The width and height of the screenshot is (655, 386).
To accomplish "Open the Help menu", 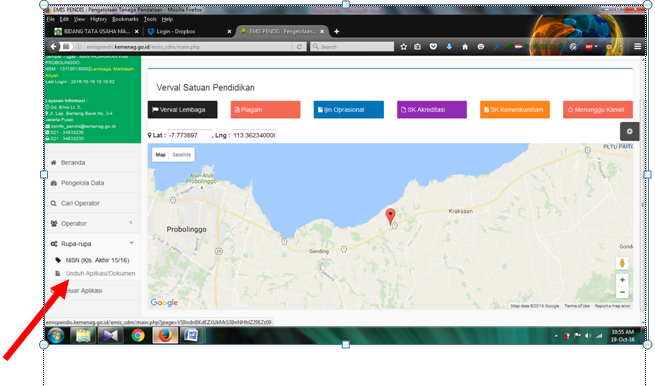I will click(x=167, y=19).
